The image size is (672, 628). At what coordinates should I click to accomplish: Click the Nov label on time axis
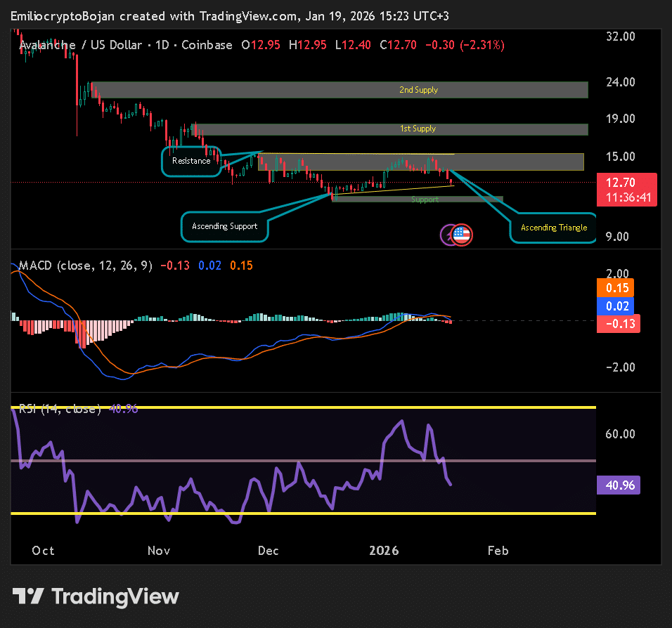(159, 551)
